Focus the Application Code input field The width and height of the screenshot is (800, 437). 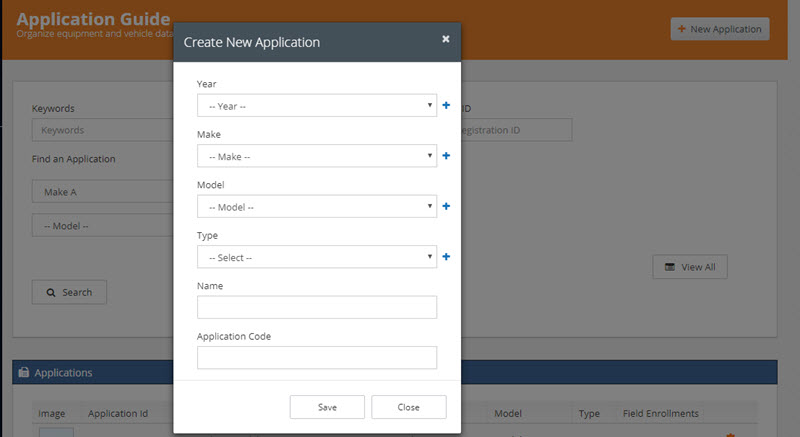[317, 357]
